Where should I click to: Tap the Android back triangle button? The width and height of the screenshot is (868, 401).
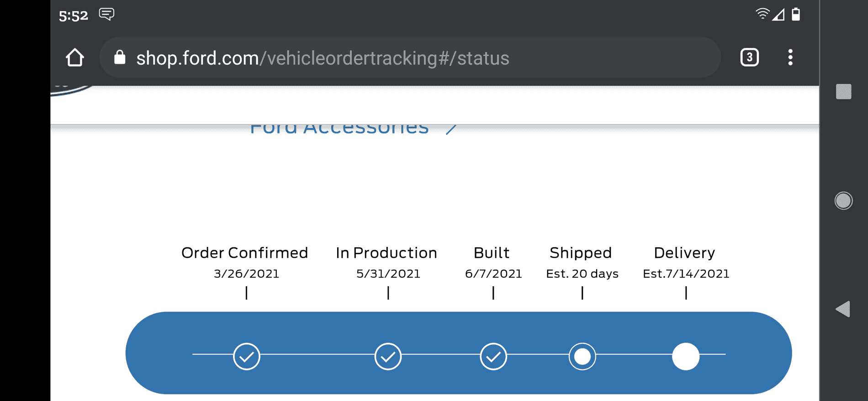(843, 309)
